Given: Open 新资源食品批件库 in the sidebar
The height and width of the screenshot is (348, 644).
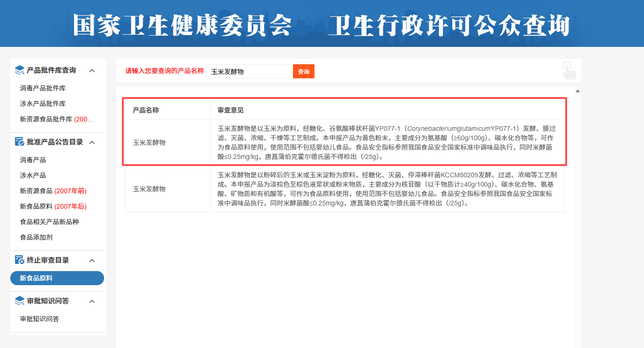Looking at the screenshot, I should pyautogui.click(x=56, y=119).
